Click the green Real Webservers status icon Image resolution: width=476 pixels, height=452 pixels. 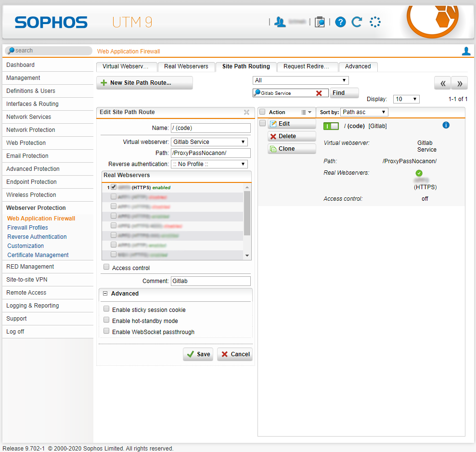coord(419,173)
